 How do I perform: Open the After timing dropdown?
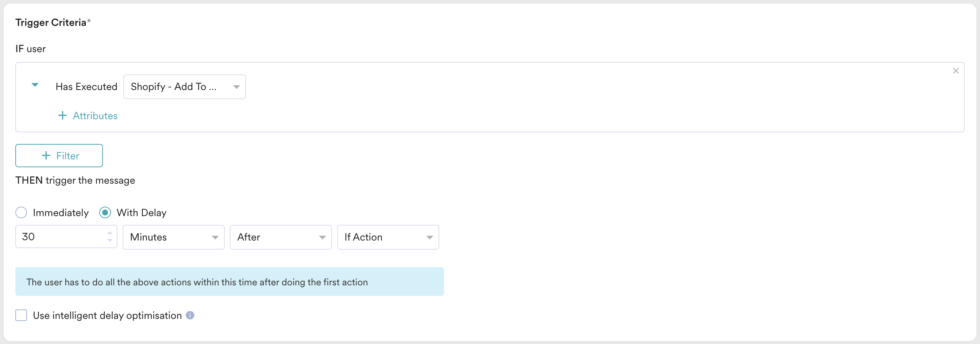(x=281, y=237)
